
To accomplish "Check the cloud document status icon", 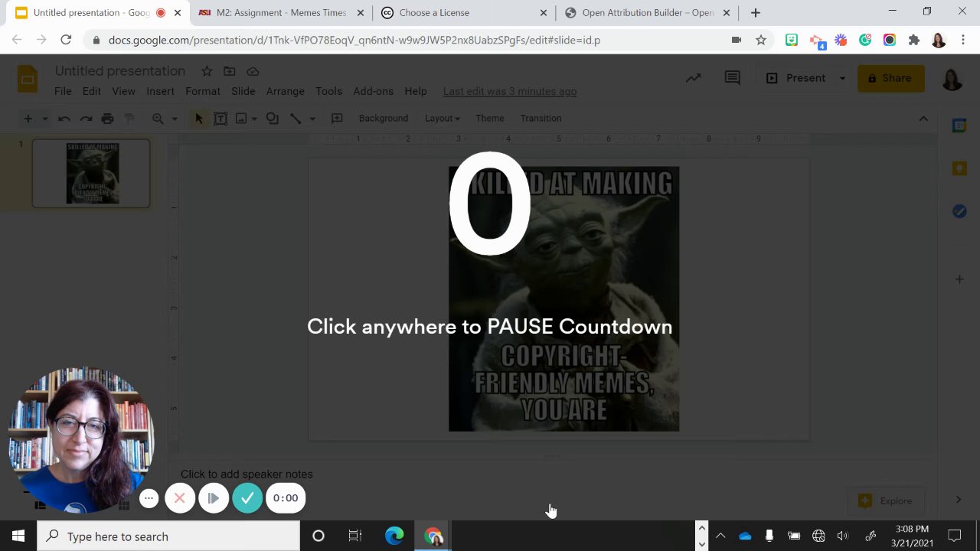I will (x=253, y=71).
